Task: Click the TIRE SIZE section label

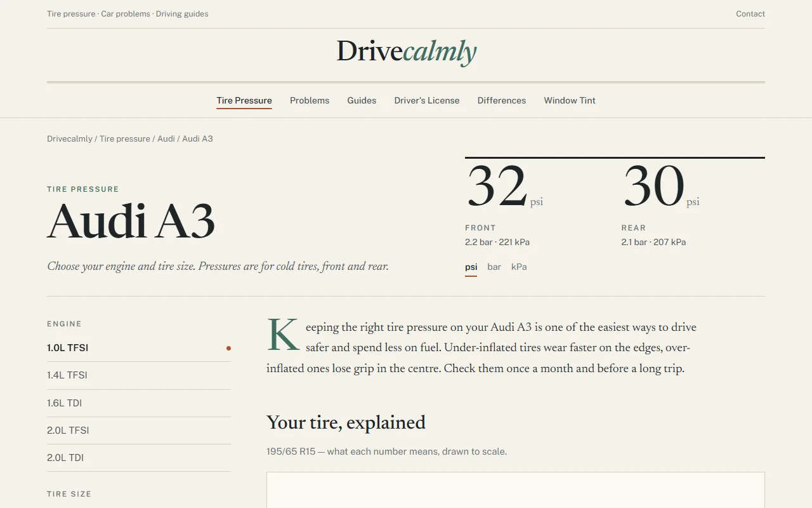Action: coord(69,494)
